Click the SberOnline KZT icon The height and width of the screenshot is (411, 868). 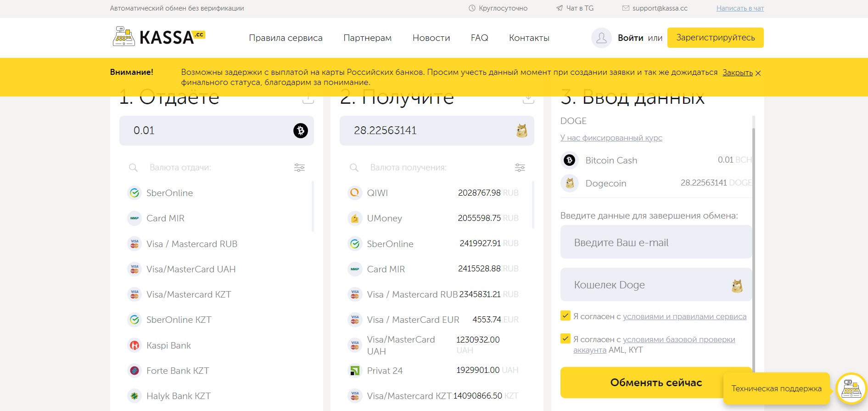pyautogui.click(x=134, y=320)
